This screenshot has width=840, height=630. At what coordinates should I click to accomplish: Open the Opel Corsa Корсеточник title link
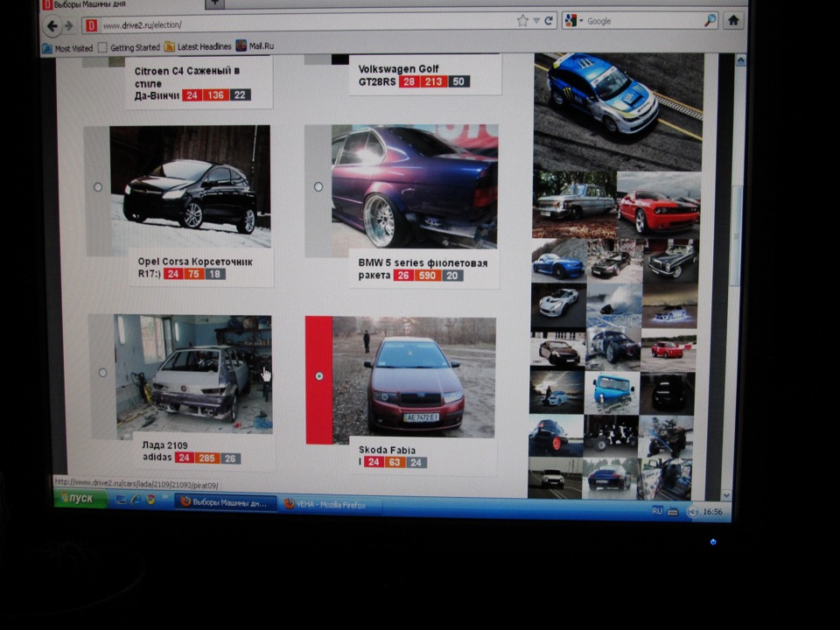pos(195,267)
